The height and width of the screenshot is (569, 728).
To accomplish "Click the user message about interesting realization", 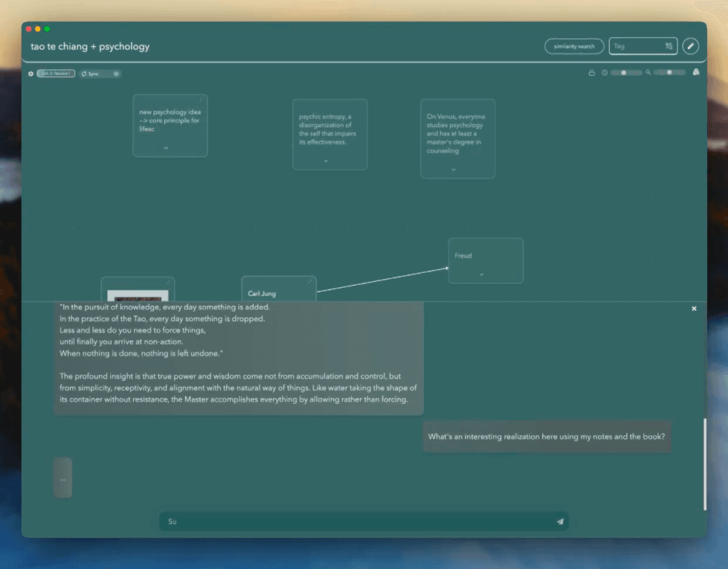I will pyautogui.click(x=547, y=437).
